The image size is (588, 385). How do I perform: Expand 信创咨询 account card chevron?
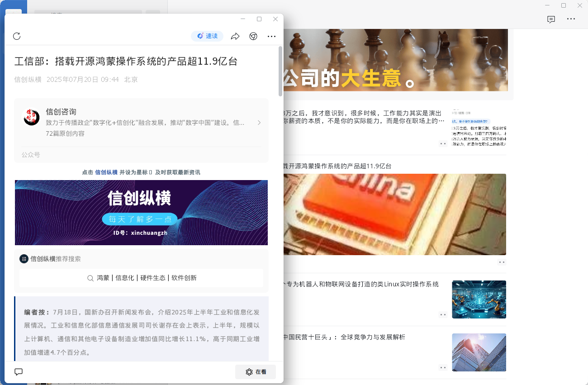259,123
